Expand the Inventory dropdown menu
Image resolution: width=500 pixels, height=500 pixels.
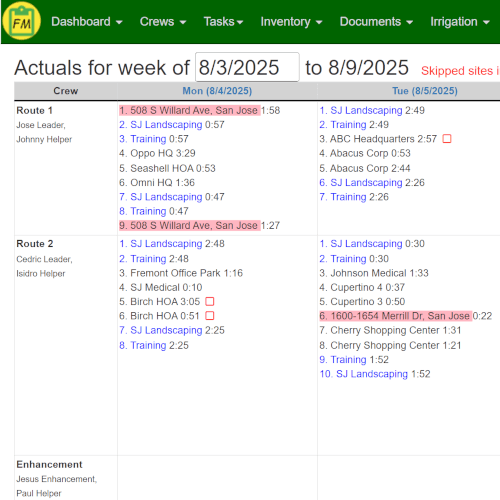pyautogui.click(x=291, y=22)
